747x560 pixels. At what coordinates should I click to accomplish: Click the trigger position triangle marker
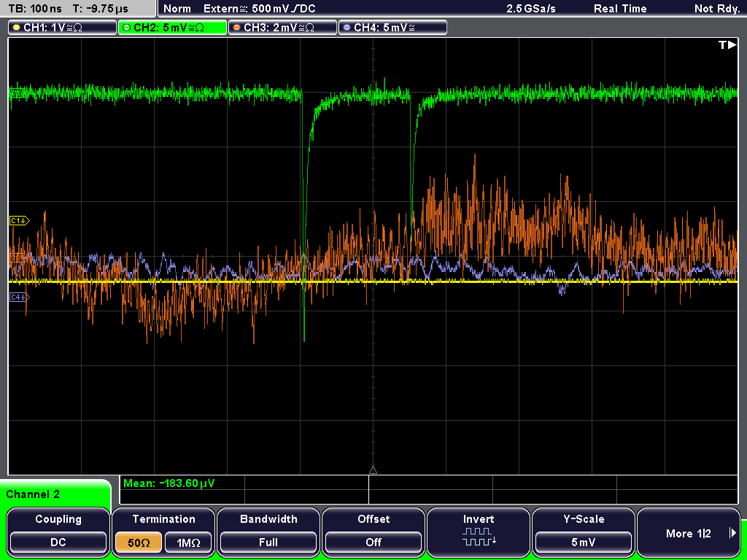[373, 470]
